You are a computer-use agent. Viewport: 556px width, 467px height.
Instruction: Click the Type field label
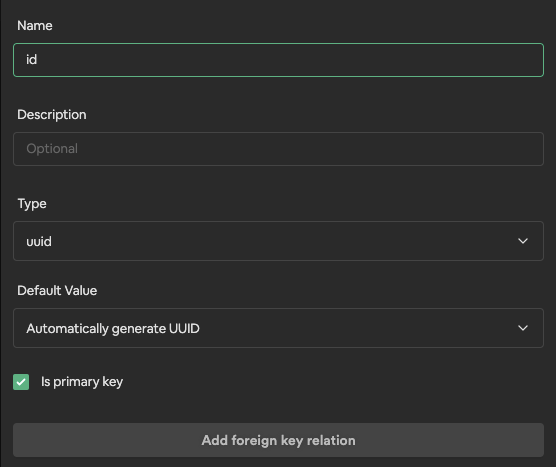[x=32, y=204]
